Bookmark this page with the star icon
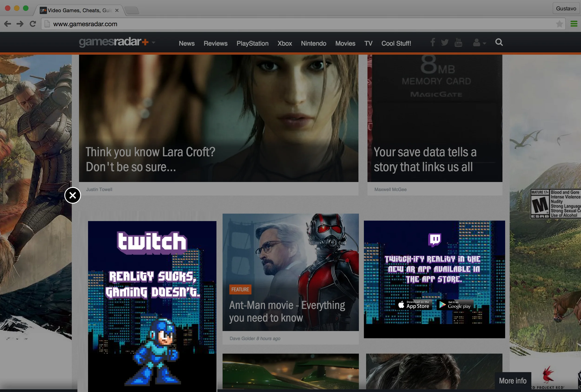The image size is (581, 392). tap(560, 24)
